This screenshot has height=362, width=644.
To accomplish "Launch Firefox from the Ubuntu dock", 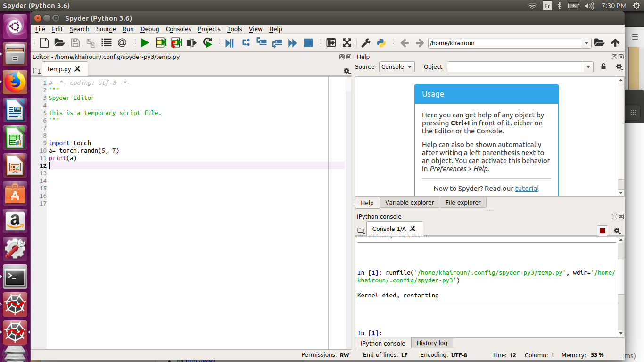I will pyautogui.click(x=15, y=82).
